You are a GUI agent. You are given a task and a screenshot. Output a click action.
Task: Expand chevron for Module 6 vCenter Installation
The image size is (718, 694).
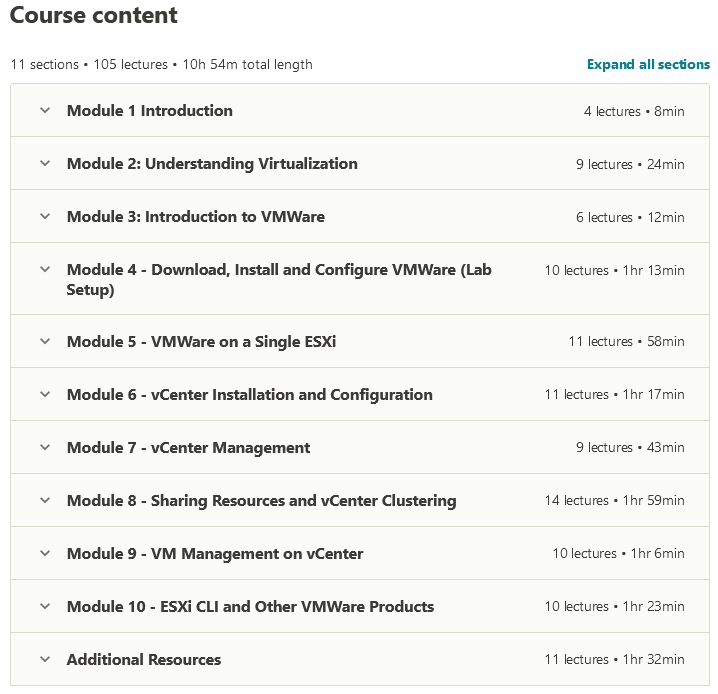44,395
